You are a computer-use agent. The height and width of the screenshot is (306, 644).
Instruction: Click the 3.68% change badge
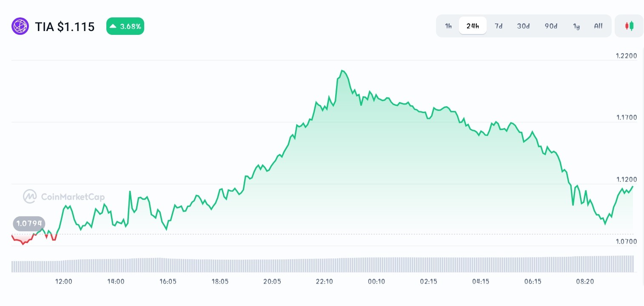(125, 26)
